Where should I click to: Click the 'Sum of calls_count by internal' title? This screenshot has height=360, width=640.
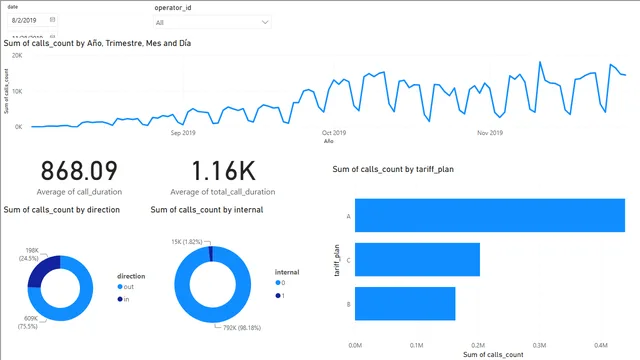tap(207, 210)
